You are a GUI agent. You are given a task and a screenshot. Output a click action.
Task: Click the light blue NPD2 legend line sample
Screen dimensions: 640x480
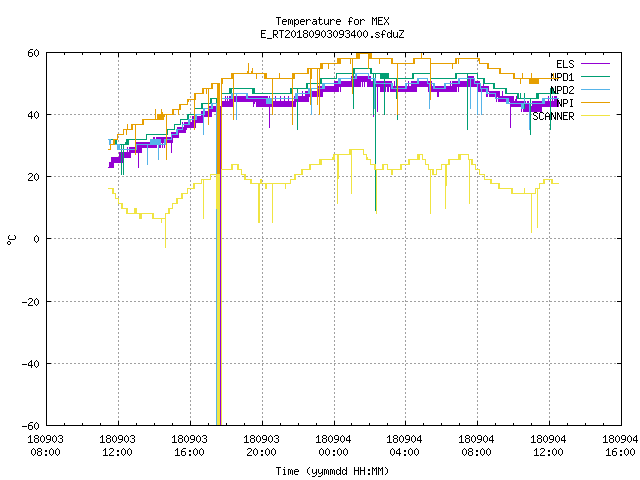(595, 90)
